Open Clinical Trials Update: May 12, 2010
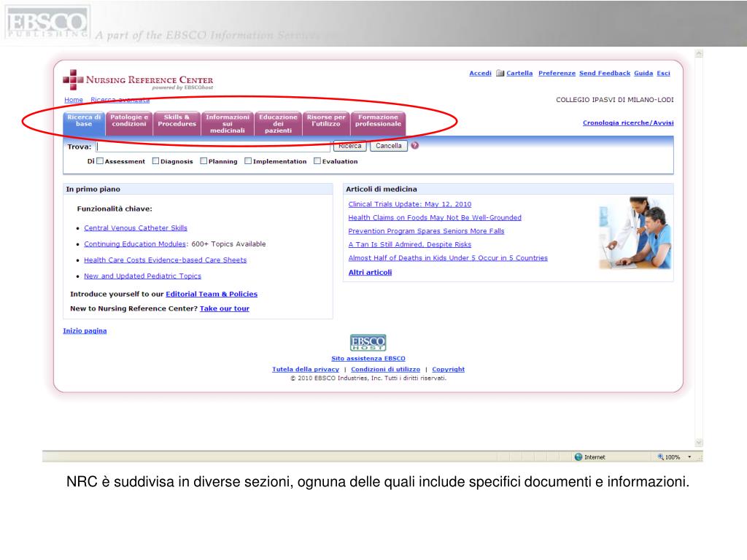 click(x=410, y=204)
